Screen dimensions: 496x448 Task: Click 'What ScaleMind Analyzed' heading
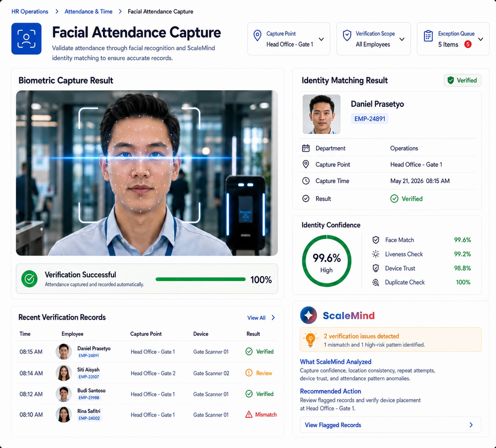click(336, 362)
